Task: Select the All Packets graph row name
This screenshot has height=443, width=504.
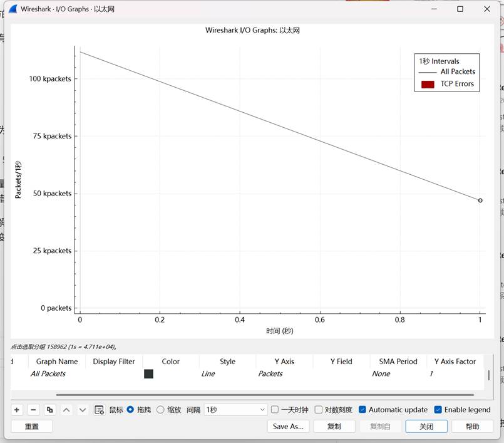Action: coord(48,374)
